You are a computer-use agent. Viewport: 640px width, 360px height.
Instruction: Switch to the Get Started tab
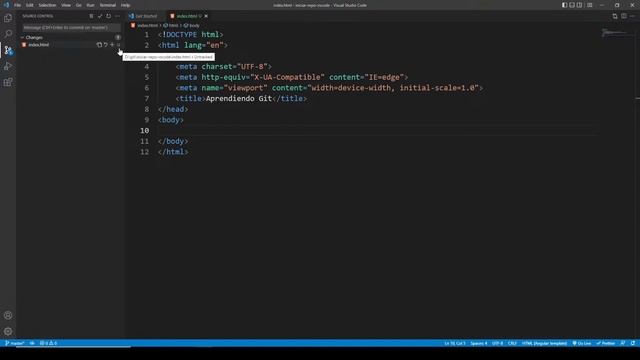point(145,16)
